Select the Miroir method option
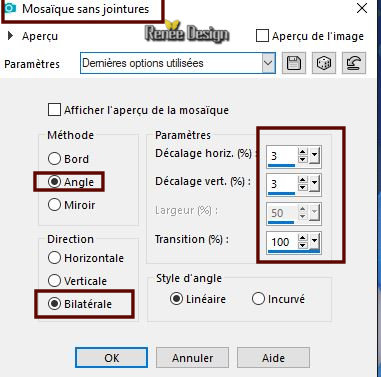The width and height of the screenshot is (381, 377). pyautogui.click(x=71, y=205)
